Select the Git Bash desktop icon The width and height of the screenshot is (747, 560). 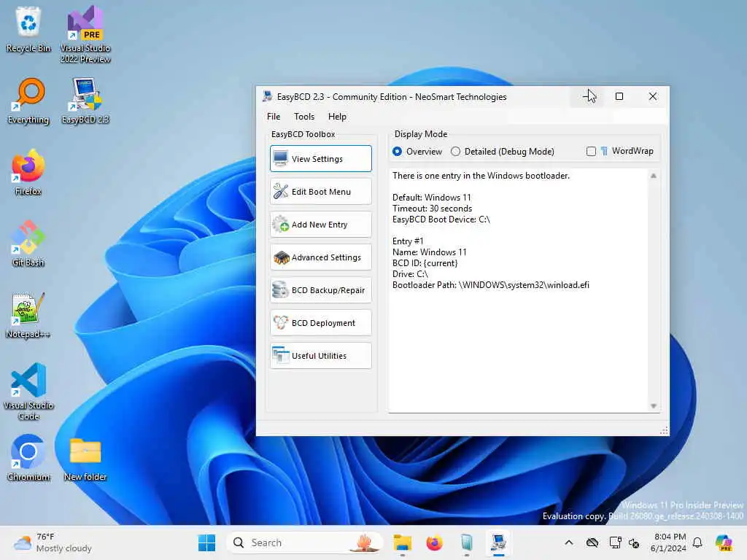click(28, 244)
